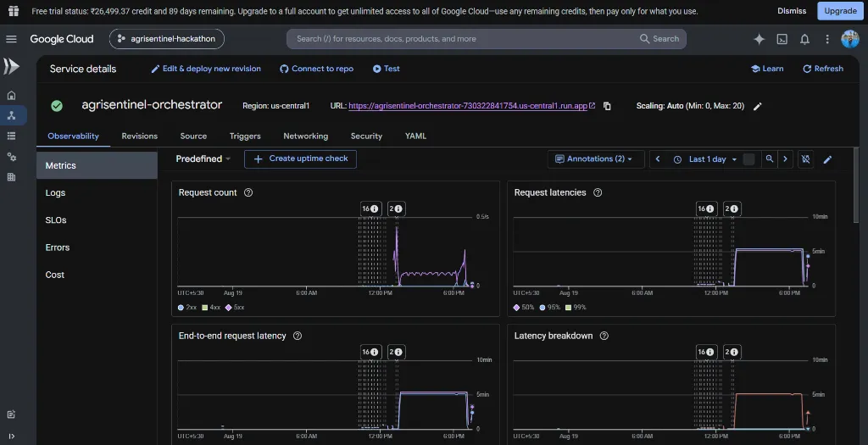Select Metrics in observability side menu
Screen dimensions: 868x445
pyautogui.click(x=97, y=165)
